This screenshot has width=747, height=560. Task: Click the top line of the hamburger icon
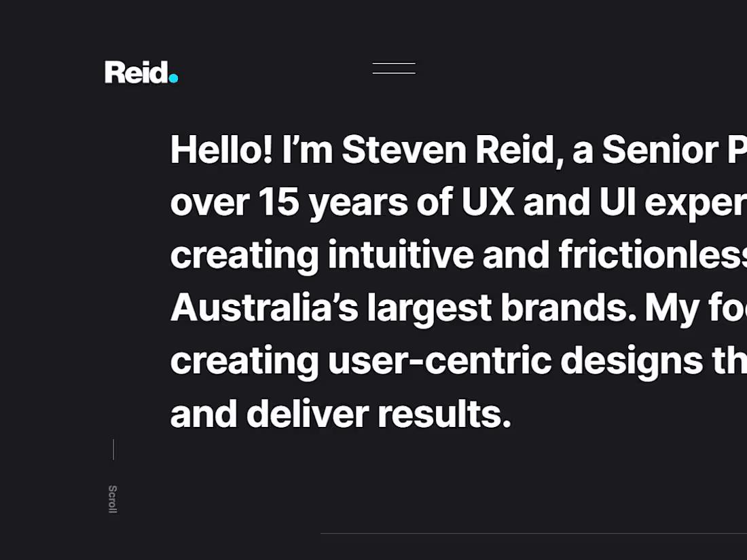coord(394,63)
